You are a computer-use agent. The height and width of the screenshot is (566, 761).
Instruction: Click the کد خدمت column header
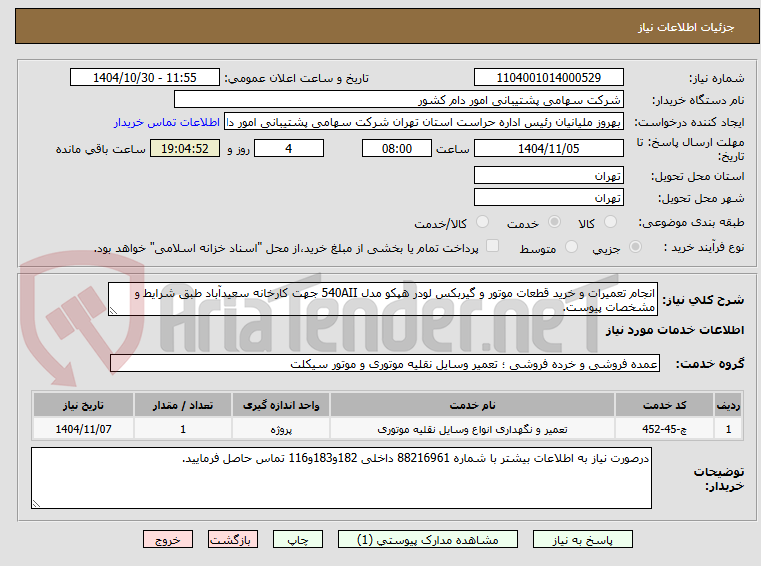coord(664,405)
